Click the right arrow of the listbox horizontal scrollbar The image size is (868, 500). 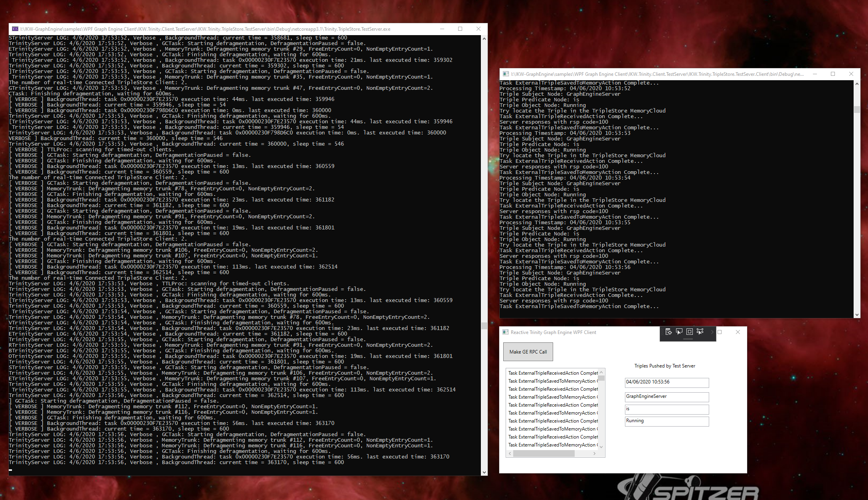click(594, 454)
